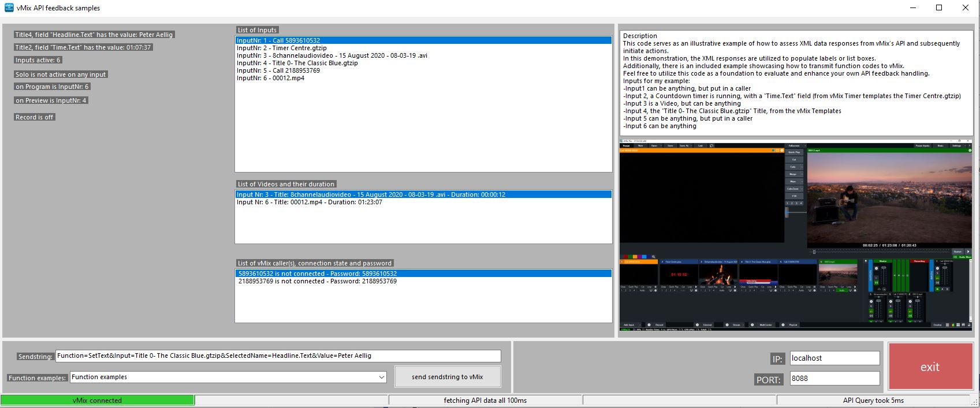
Task: Select "InputNr: 6 - 00012.mp4" in List of Inputs
Action: 270,78
